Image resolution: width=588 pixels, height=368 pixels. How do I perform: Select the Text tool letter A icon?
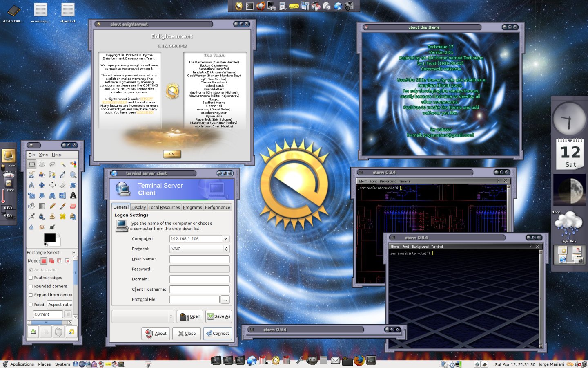(73, 195)
